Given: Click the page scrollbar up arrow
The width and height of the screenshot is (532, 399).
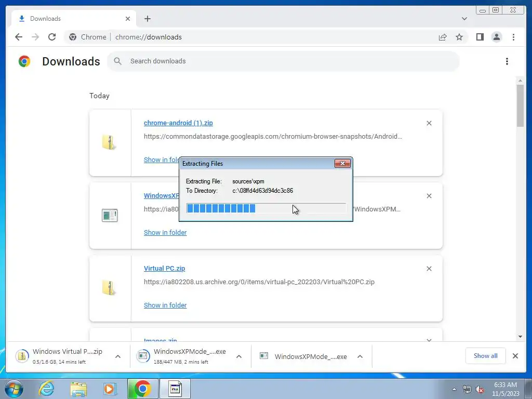Looking at the screenshot, I should tap(520, 81).
